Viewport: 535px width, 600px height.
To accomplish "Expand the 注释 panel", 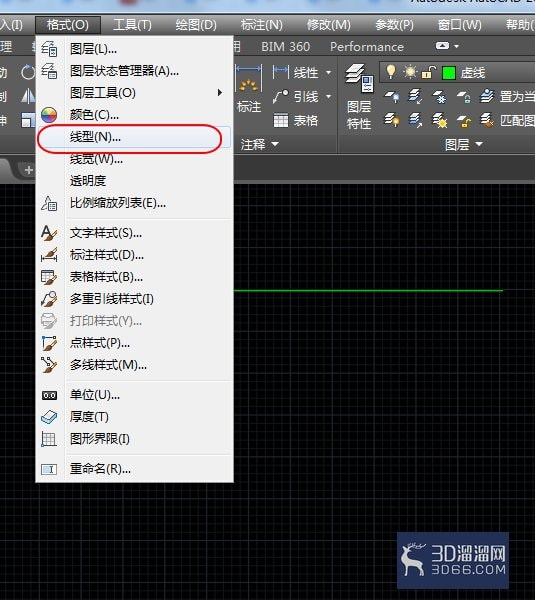I will pyautogui.click(x=259, y=144).
